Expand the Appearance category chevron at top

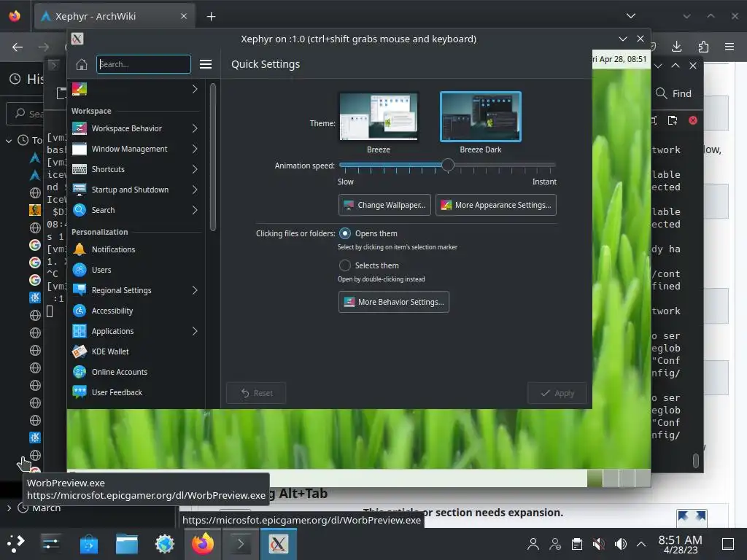pyautogui.click(x=194, y=89)
